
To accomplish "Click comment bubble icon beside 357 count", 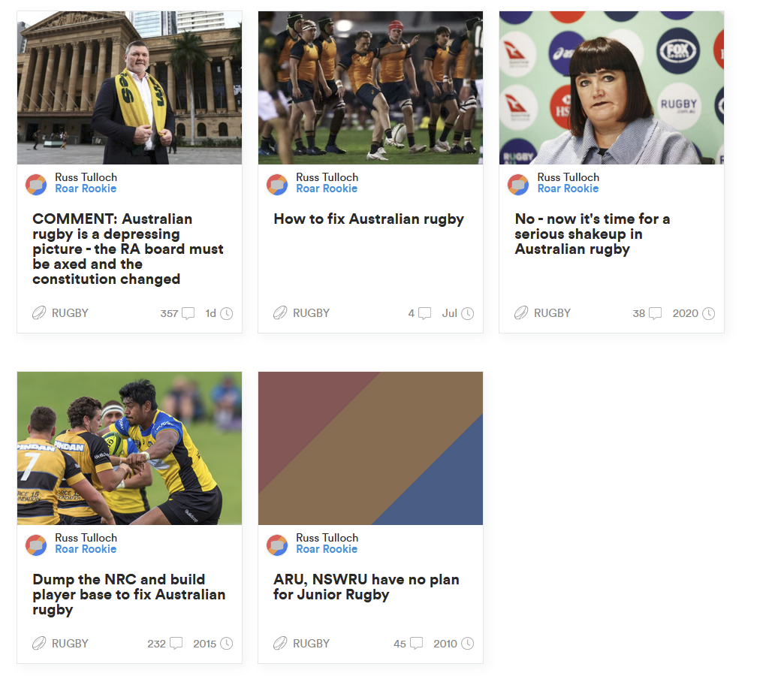I will click(x=188, y=313).
